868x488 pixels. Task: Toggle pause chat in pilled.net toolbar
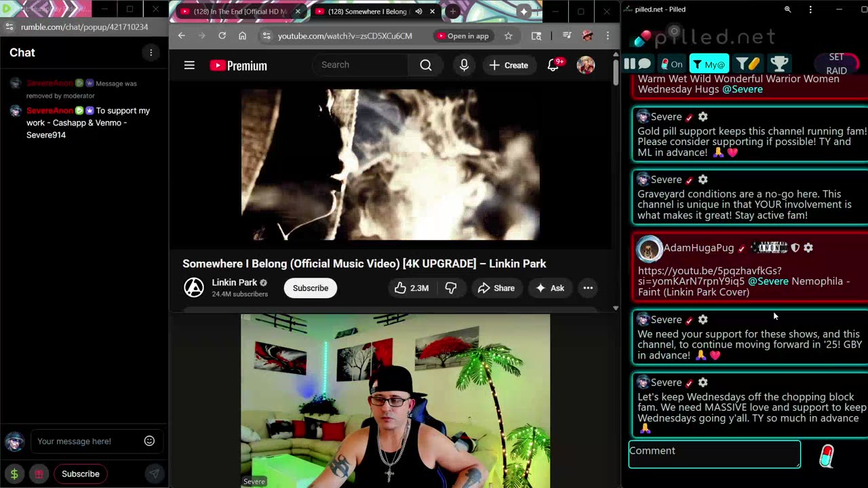(637, 64)
